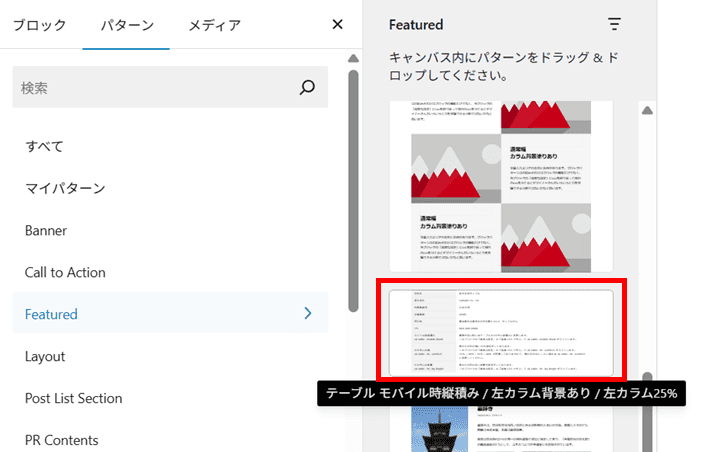Open the Layout pattern category
The height and width of the screenshot is (452, 710).
pyautogui.click(x=45, y=356)
